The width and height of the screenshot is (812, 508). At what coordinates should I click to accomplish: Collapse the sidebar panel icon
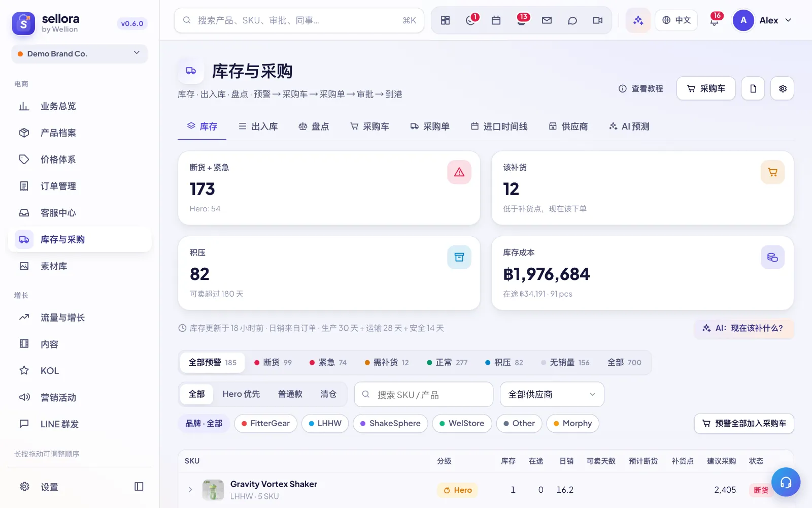point(139,487)
